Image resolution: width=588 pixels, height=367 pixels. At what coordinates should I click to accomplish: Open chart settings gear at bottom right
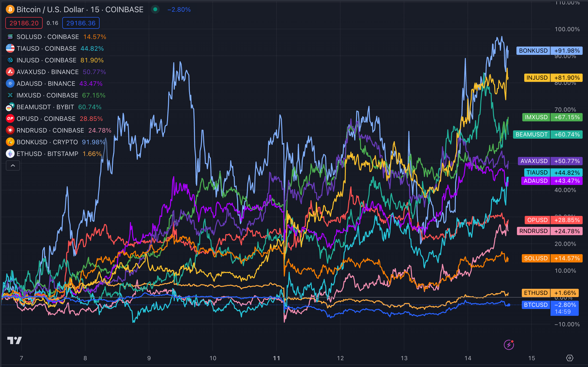point(570,358)
